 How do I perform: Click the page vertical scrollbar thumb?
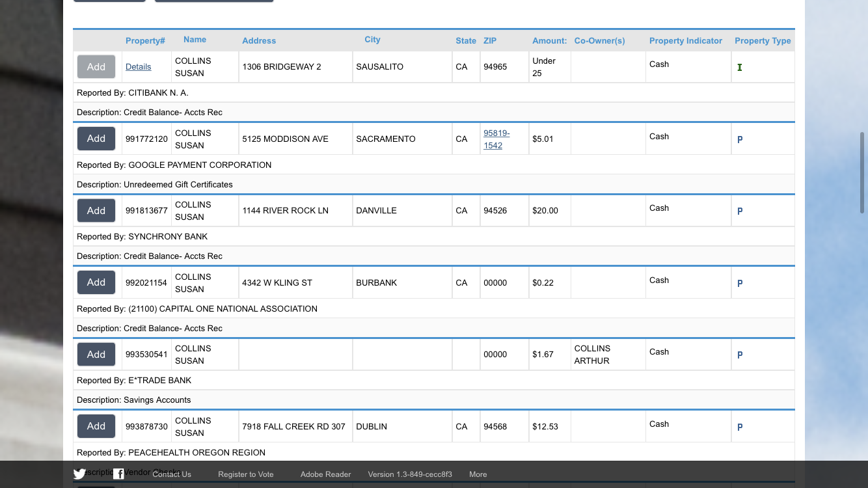click(862, 172)
